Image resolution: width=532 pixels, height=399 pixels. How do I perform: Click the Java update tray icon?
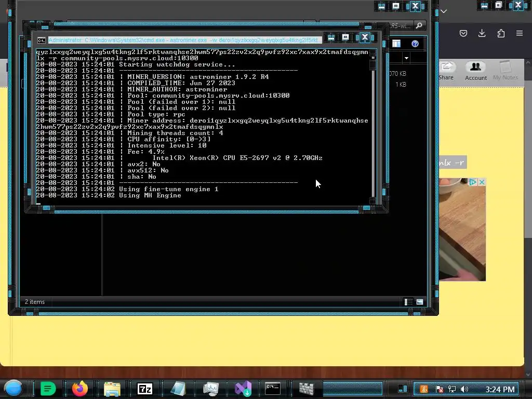click(x=424, y=389)
